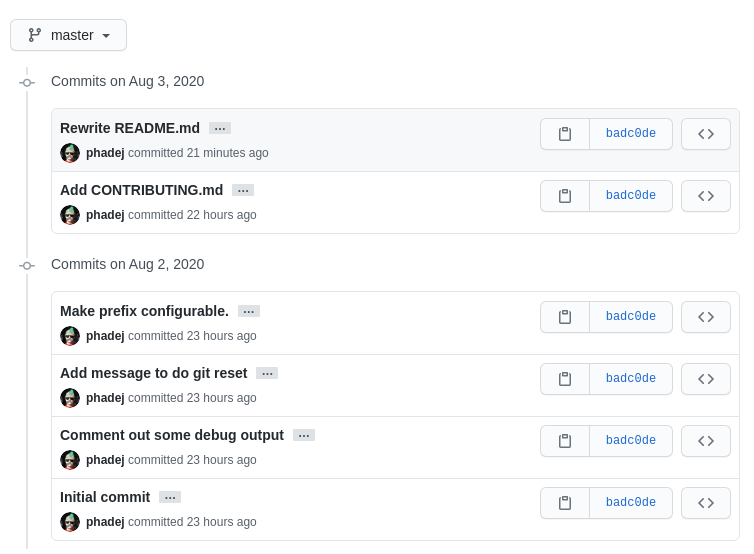The image size is (754, 554).
Task: Open Add message to do git reset commit
Action: pos(153,373)
